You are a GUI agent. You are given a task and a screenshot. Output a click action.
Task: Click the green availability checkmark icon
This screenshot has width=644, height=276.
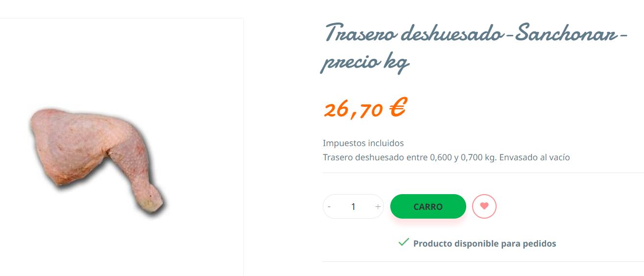click(404, 242)
